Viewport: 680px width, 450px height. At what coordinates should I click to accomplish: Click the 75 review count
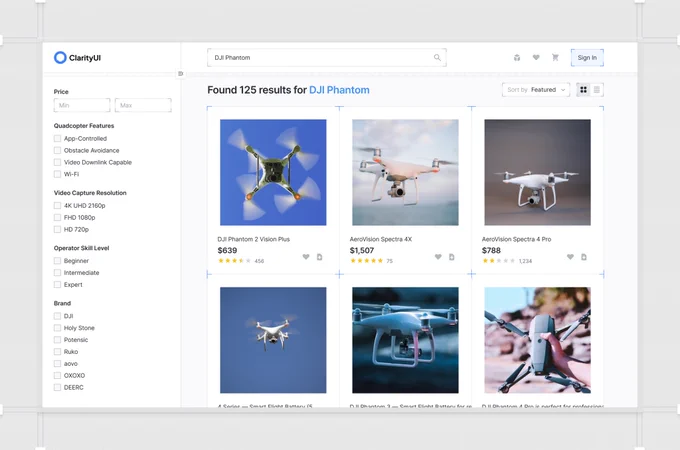click(389, 261)
